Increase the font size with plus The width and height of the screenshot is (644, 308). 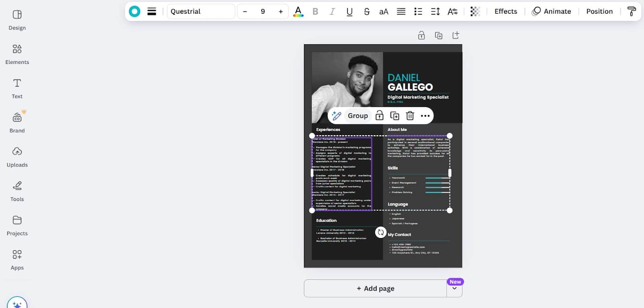point(281,11)
